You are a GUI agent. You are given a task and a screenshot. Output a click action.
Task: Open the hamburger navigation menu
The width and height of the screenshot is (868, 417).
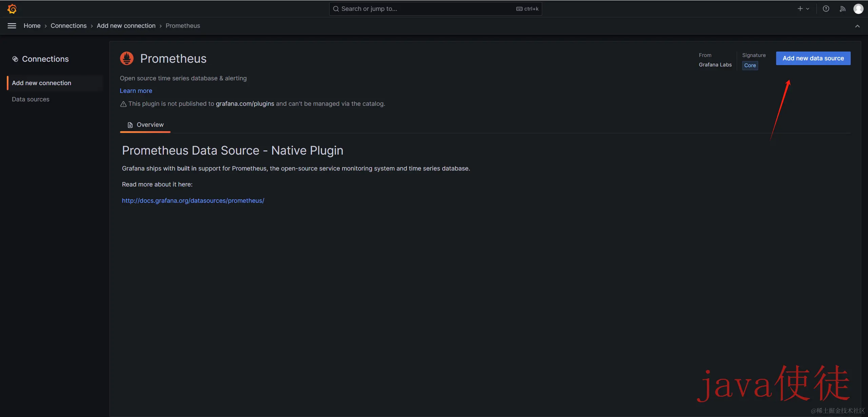[x=12, y=26]
